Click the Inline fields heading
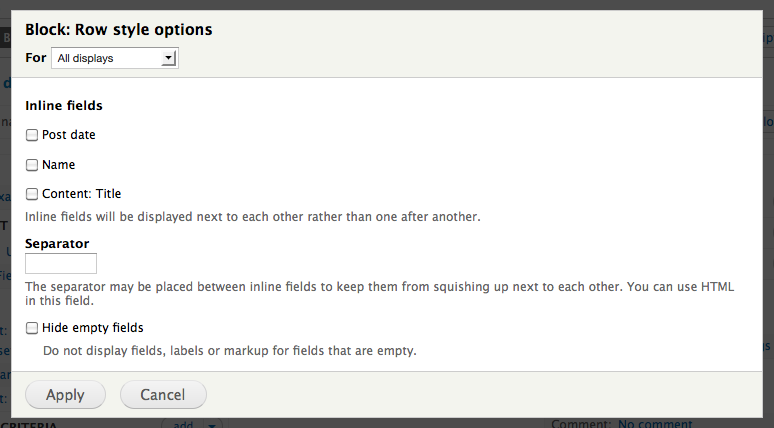 pyautogui.click(x=64, y=105)
